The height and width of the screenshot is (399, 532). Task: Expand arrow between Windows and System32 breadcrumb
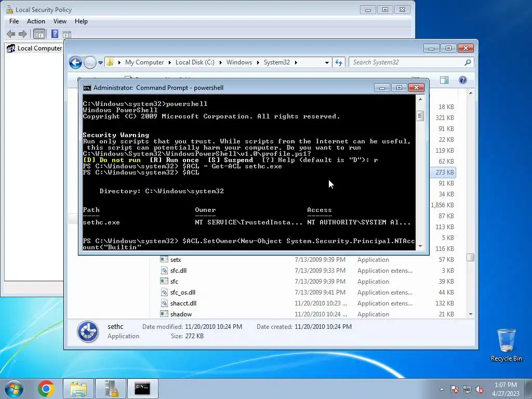(x=258, y=62)
